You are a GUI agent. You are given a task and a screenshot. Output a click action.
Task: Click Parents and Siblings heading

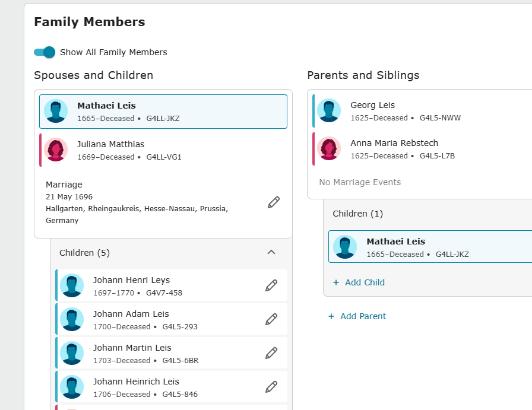click(x=363, y=75)
